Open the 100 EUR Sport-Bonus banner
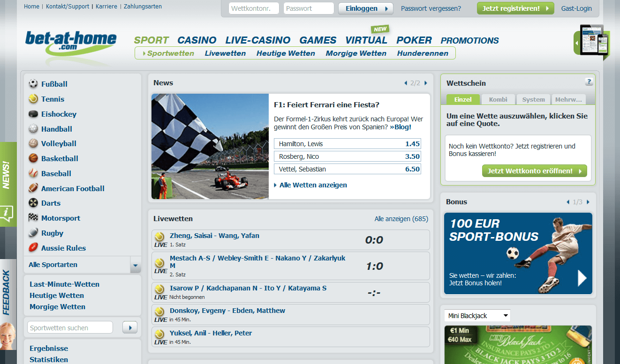This screenshot has height=364, width=620. pos(518,253)
